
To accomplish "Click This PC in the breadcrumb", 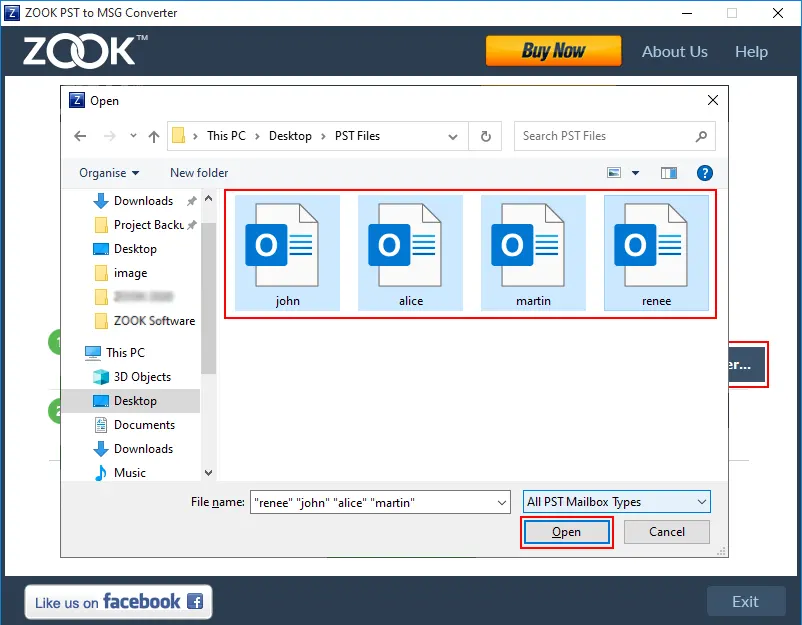I will (x=226, y=136).
